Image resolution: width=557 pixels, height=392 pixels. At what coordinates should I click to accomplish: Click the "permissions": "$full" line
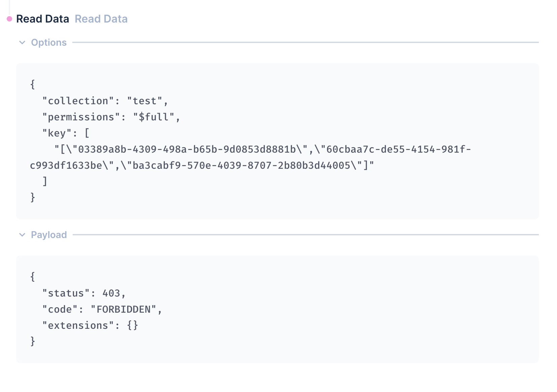111,117
